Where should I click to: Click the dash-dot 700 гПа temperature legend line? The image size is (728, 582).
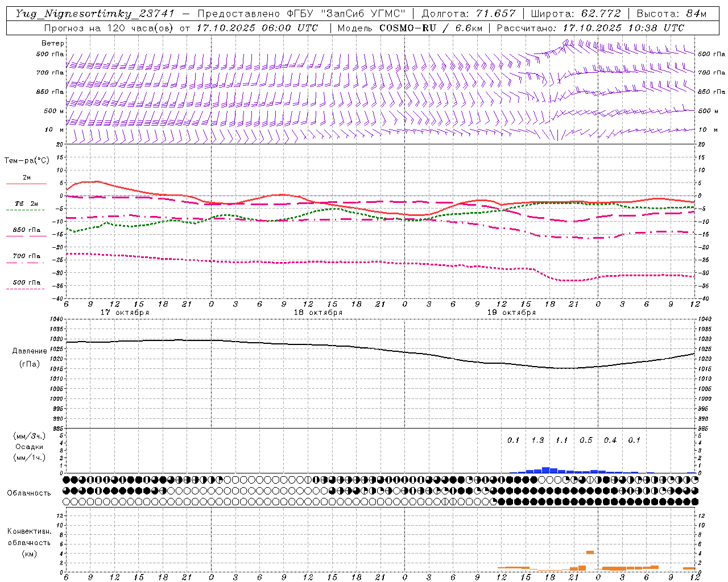coord(25,263)
